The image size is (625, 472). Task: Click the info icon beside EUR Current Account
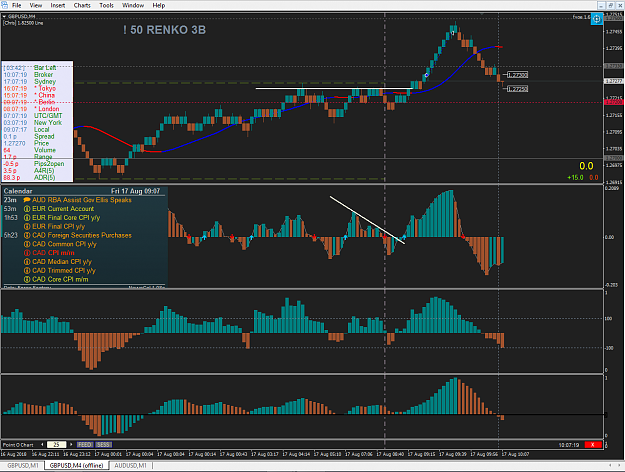point(27,208)
